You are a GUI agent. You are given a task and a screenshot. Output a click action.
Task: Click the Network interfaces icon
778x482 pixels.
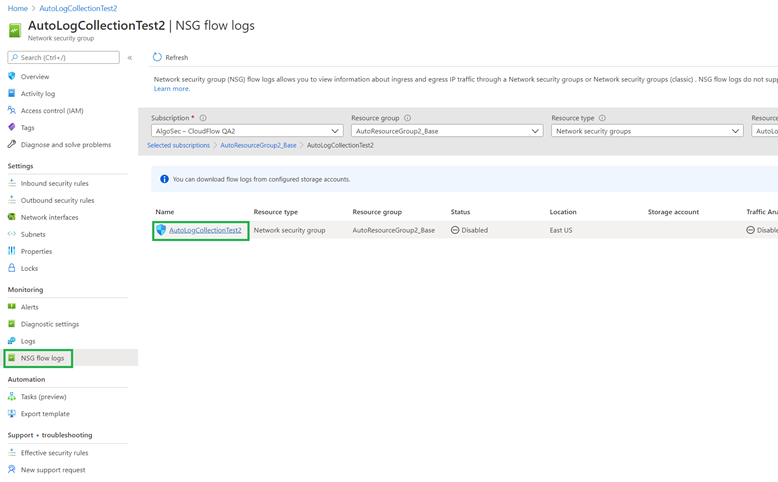(12, 217)
